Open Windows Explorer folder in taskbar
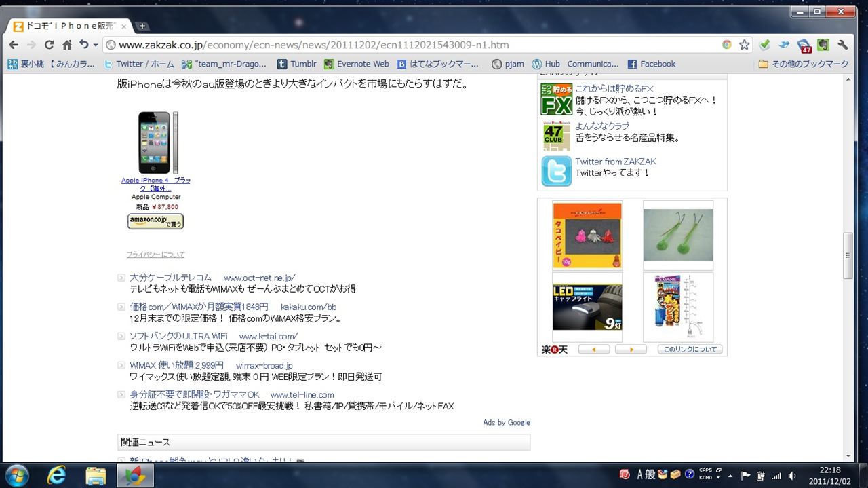The height and width of the screenshot is (488, 868). [96, 476]
